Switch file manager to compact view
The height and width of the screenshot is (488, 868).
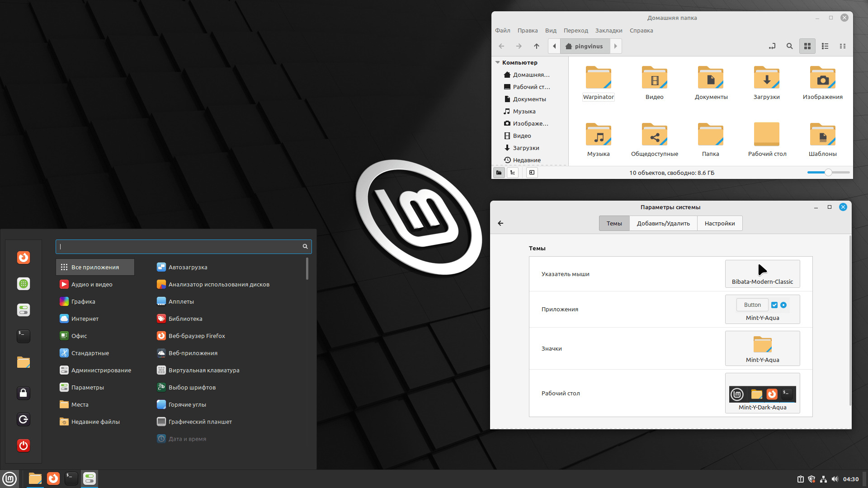click(x=842, y=46)
